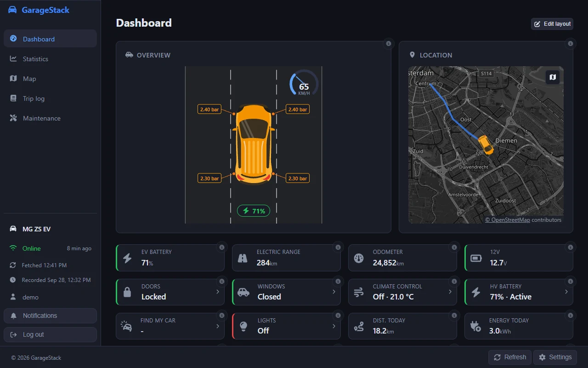The image size is (588, 368).
Task: Click the Find My Car icon
Action: (127, 326)
